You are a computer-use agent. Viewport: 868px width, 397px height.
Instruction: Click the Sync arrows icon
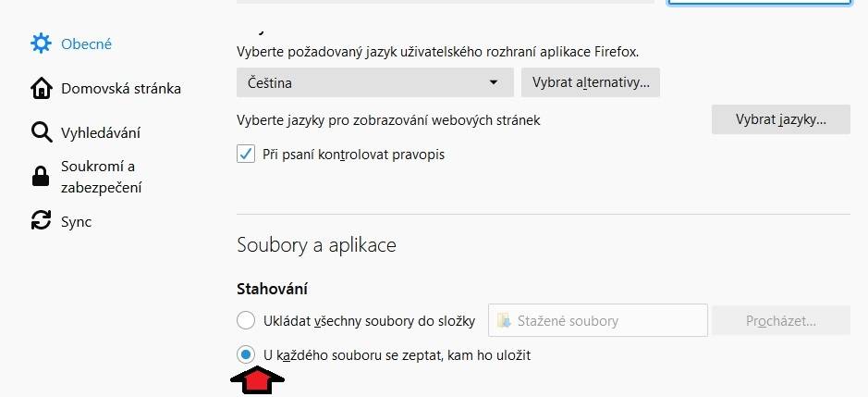[x=41, y=220]
